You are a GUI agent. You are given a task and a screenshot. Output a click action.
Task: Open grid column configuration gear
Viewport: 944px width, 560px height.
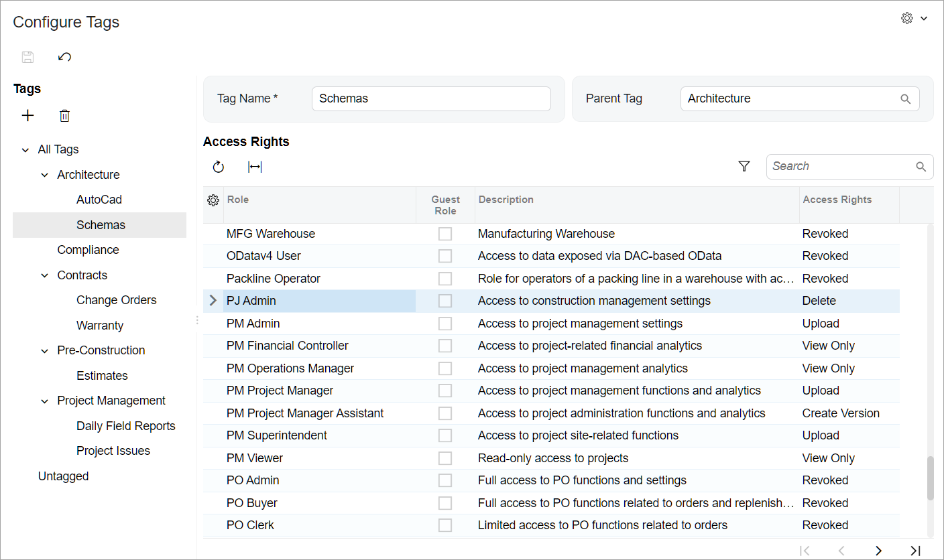tap(213, 200)
